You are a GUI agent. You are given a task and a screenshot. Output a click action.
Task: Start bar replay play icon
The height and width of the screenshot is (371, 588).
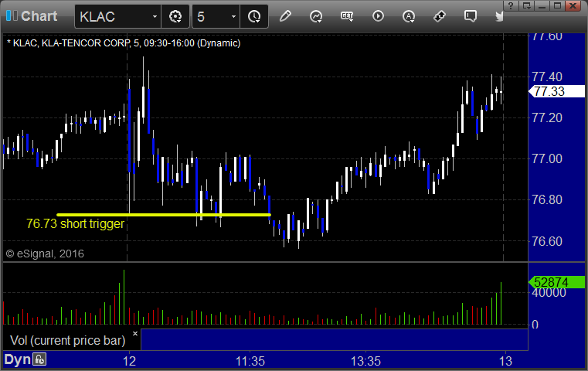click(378, 16)
